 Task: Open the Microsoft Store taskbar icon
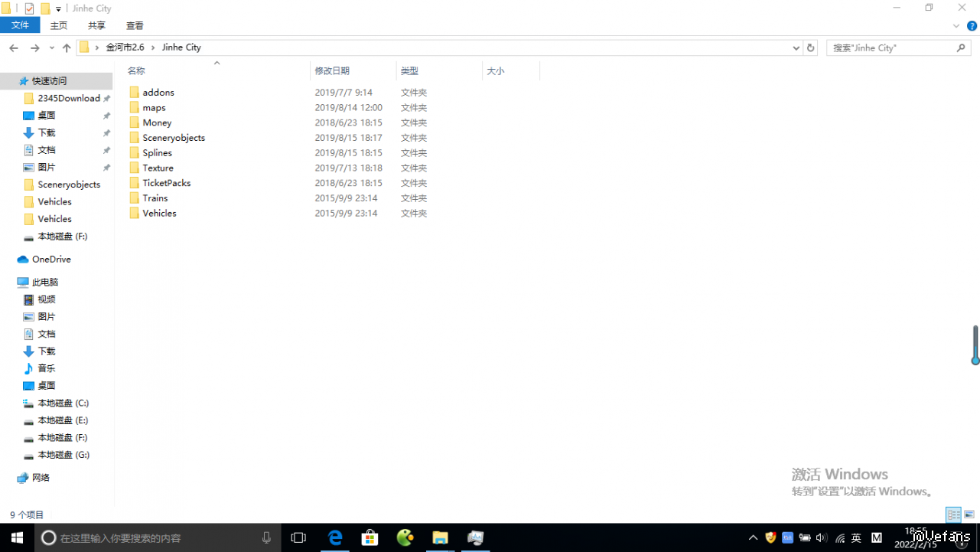(x=370, y=537)
